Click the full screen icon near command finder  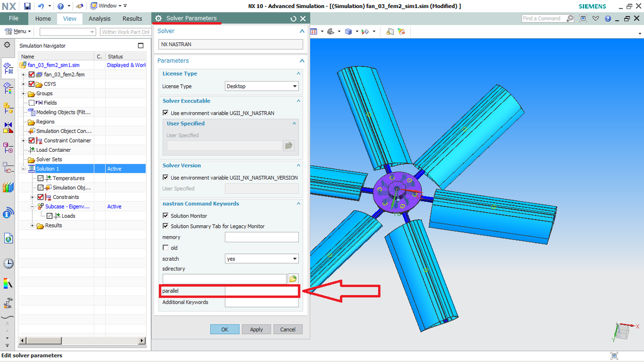[584, 18]
